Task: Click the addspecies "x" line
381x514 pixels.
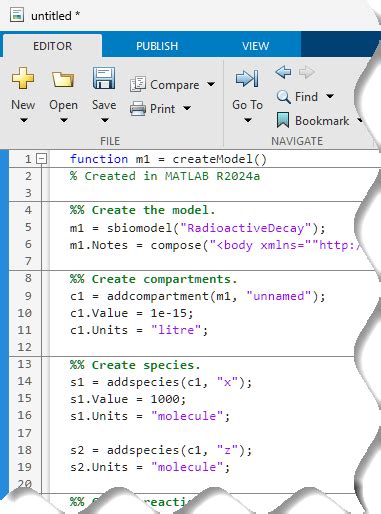Action: (161, 382)
